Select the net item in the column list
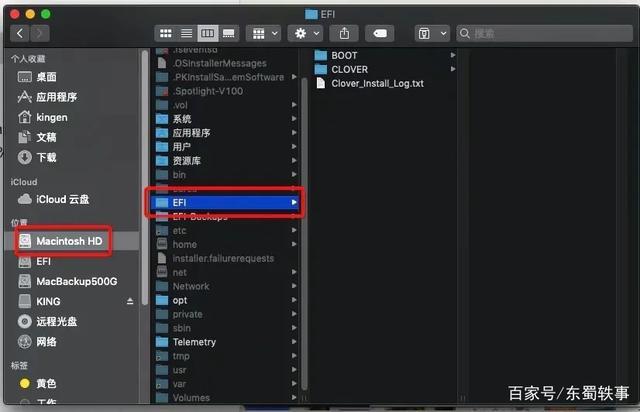This screenshot has width=640, height=412. (180, 272)
